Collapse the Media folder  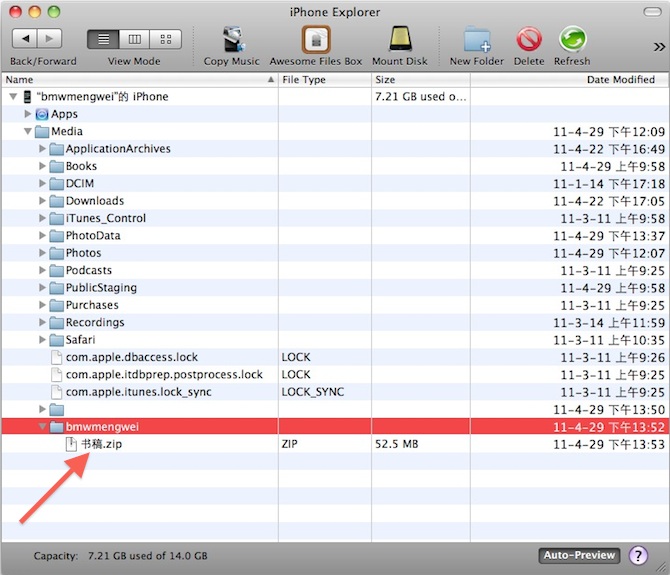click(x=28, y=131)
